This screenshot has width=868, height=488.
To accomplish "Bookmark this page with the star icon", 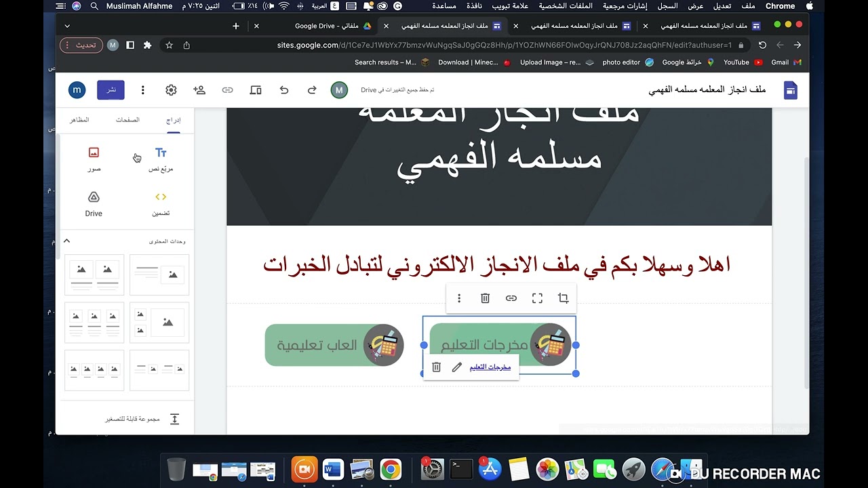I will 169,45.
